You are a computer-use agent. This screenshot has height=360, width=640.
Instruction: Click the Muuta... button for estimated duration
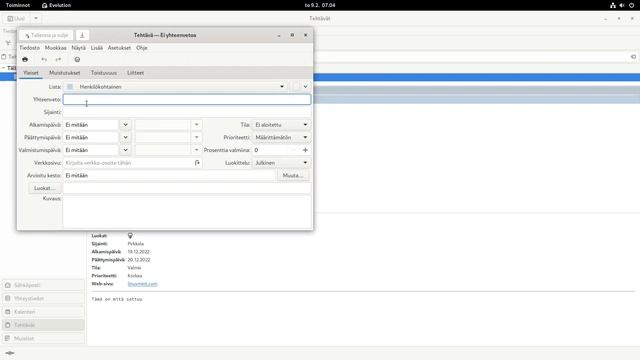[x=293, y=175]
